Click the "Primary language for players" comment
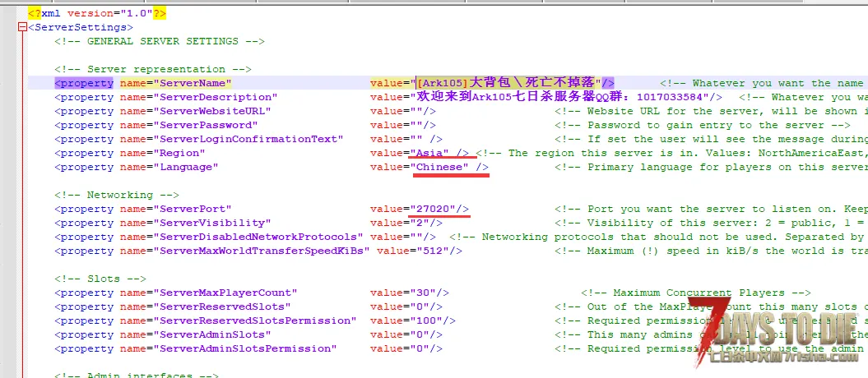 pyautogui.click(x=712, y=167)
